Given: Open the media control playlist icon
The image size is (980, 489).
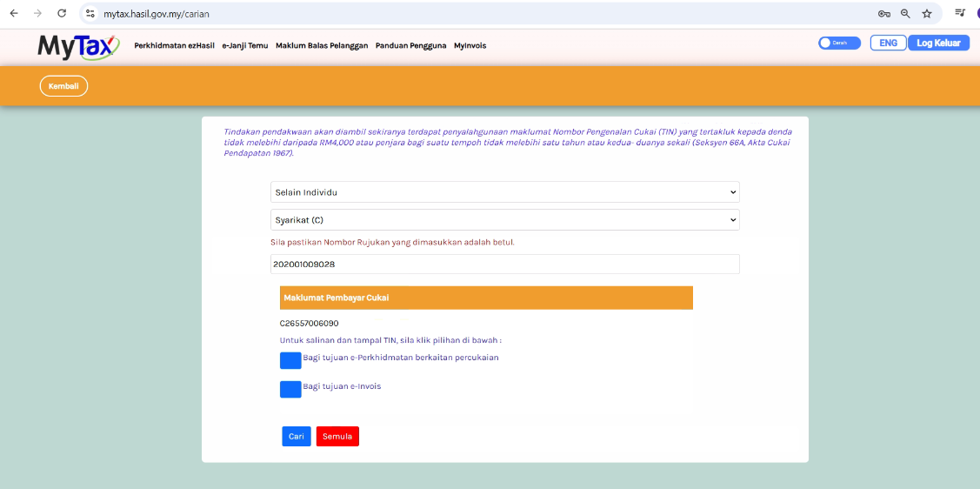Looking at the screenshot, I should click(960, 14).
